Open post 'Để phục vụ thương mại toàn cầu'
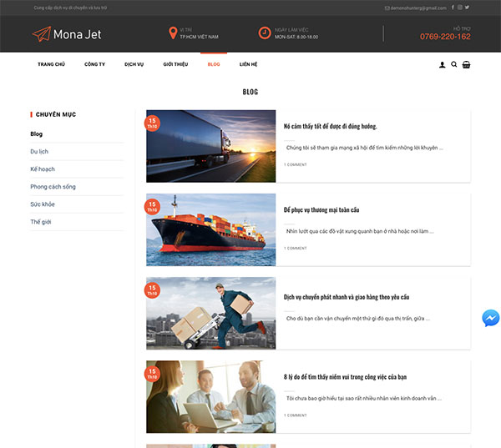Viewport: 501px width, 448px height. [321, 209]
